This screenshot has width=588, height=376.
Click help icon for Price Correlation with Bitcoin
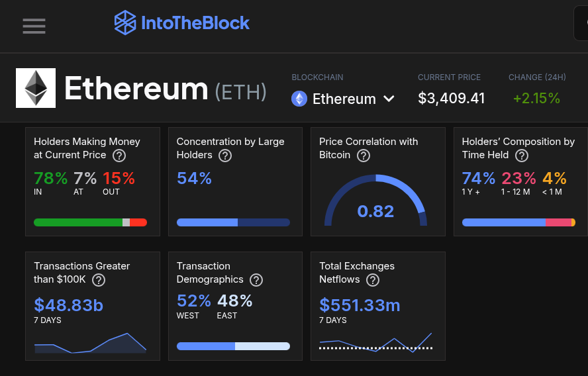[x=363, y=156]
